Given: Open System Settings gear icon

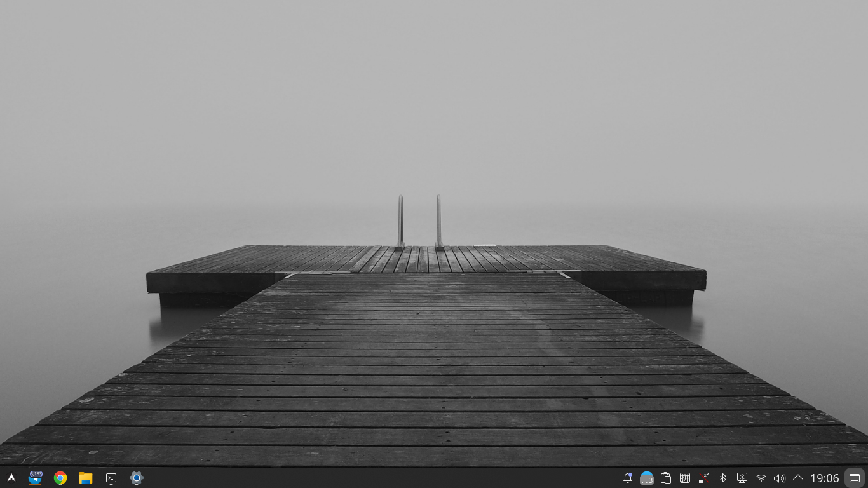Looking at the screenshot, I should (136, 478).
